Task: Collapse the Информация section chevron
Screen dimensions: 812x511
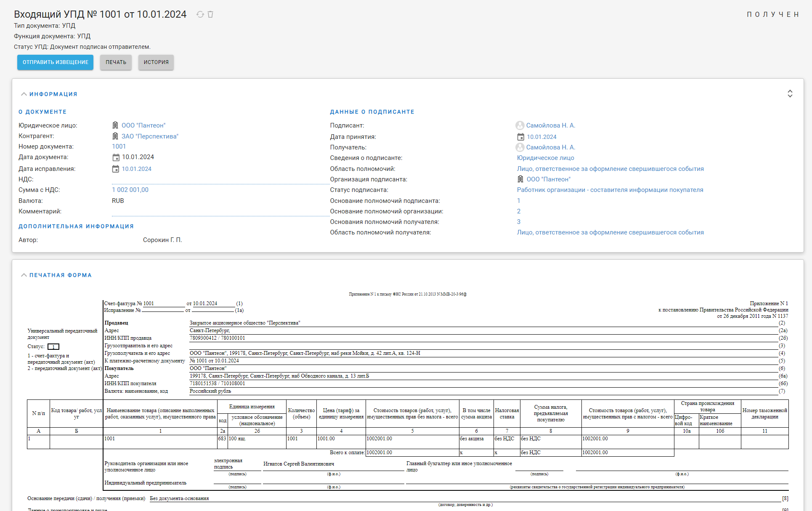Action: pyautogui.click(x=24, y=94)
